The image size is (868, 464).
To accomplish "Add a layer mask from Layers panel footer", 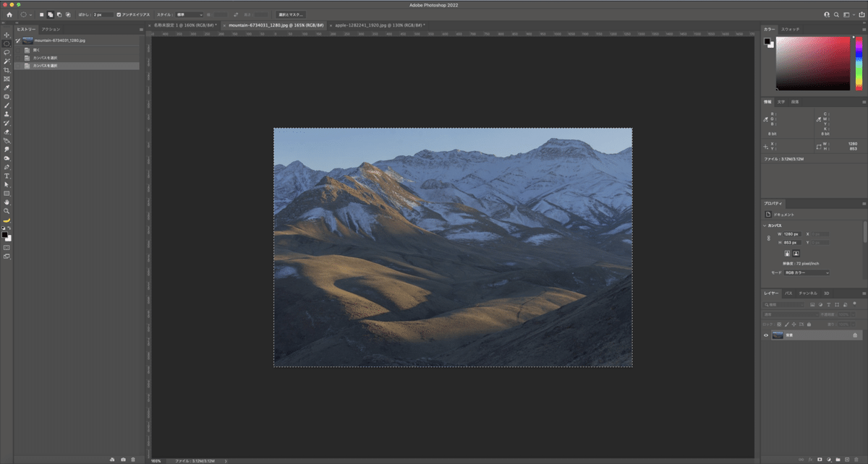I will pos(819,459).
